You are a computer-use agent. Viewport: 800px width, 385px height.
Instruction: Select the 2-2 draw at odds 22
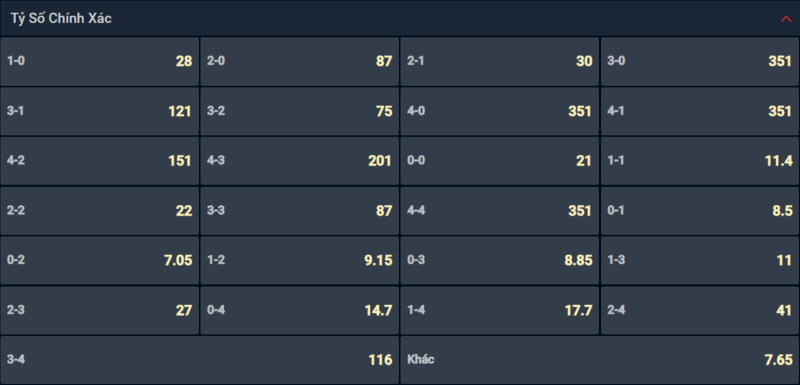click(99, 211)
